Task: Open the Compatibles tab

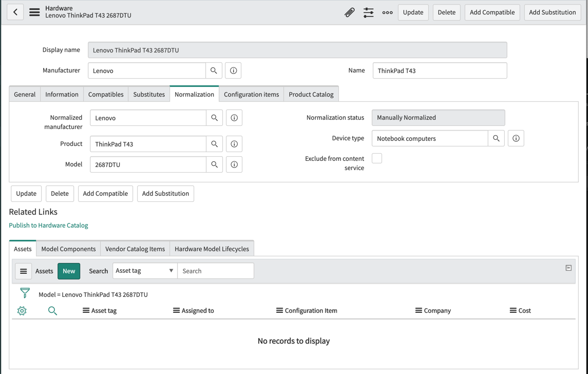Action: [x=106, y=95]
